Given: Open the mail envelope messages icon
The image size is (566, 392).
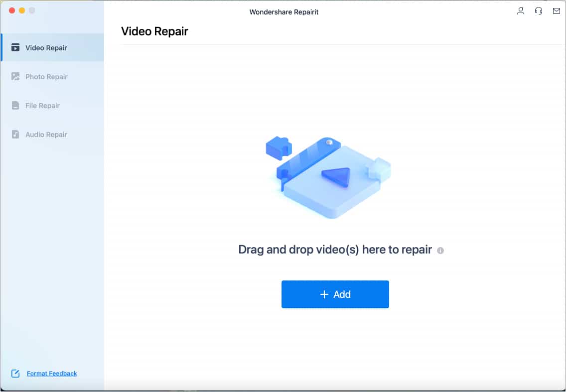Looking at the screenshot, I should (x=556, y=11).
